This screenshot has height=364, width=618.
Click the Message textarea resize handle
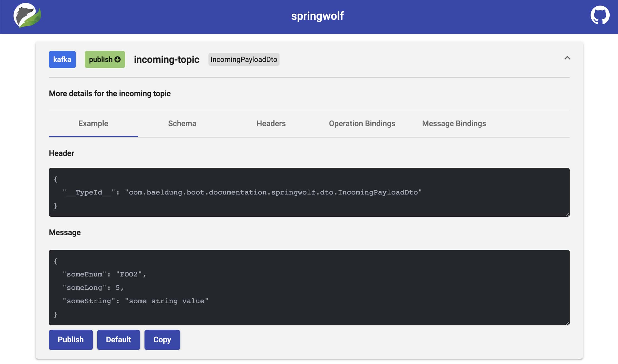(567, 323)
